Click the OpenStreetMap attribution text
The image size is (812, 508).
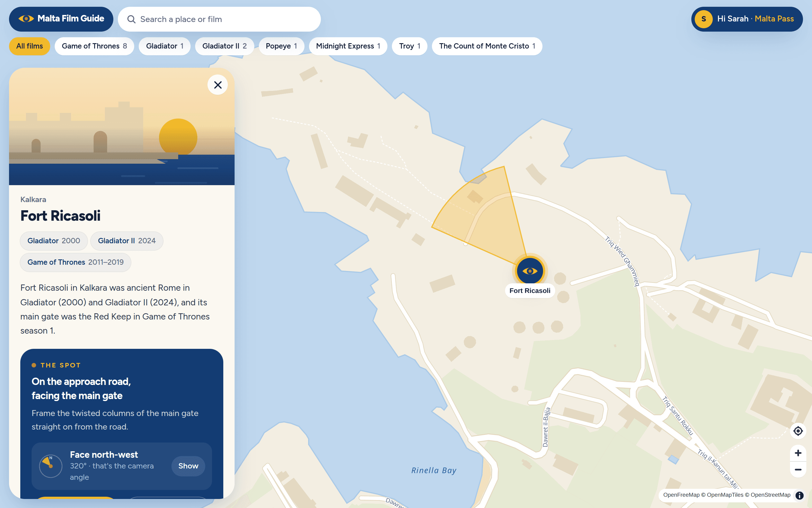[x=770, y=495]
